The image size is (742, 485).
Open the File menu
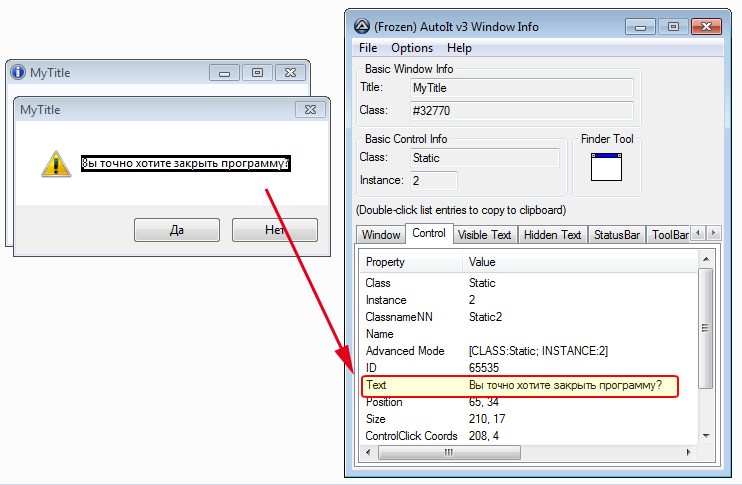coord(368,48)
